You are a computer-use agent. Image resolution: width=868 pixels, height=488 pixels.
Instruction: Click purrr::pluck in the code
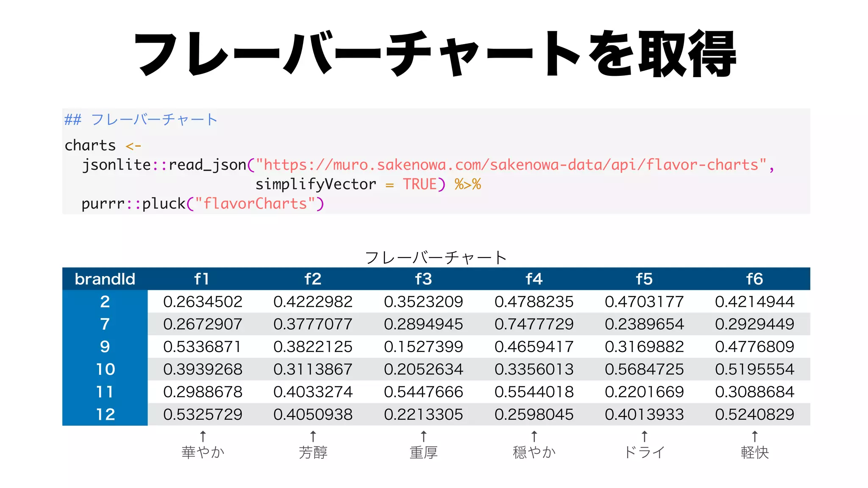134,204
